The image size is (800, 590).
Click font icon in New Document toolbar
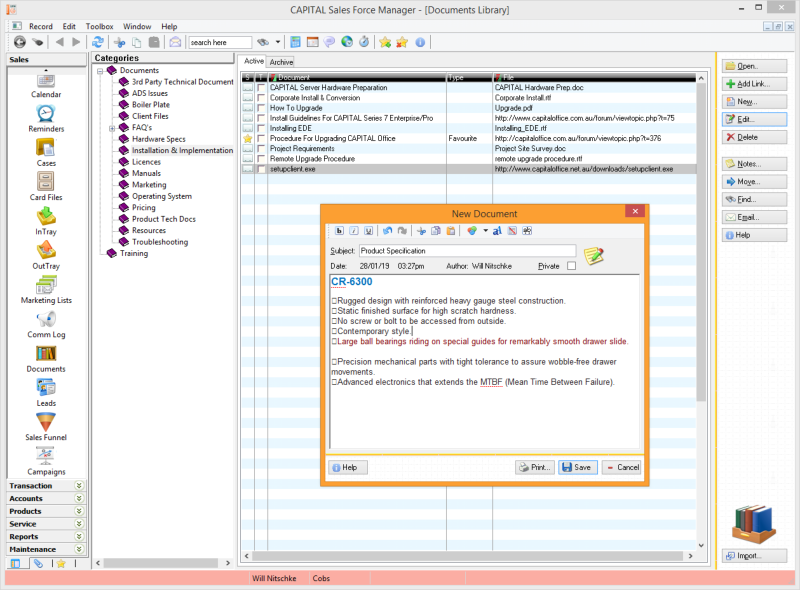497,231
